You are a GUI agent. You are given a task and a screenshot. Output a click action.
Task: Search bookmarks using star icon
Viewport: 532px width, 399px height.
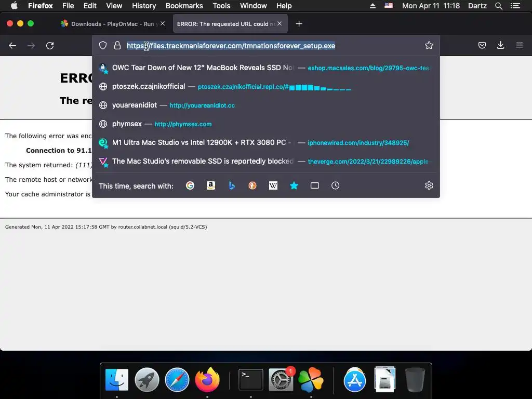(294, 185)
